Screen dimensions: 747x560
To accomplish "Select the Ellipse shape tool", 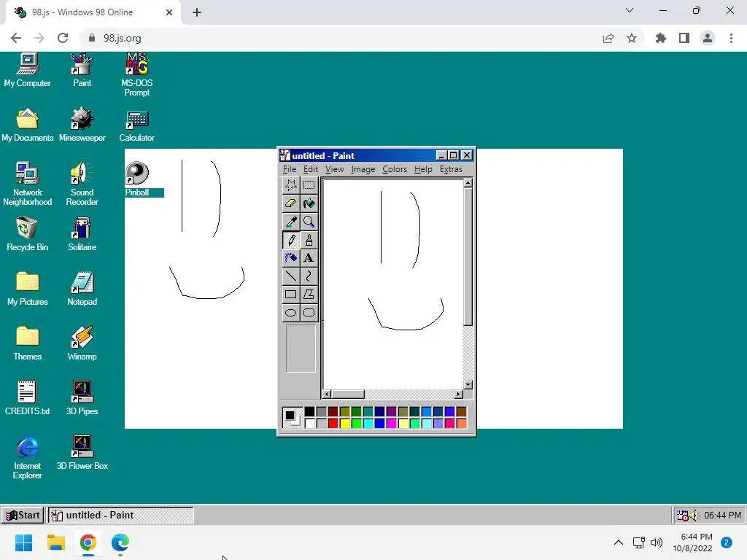I will pos(290,313).
